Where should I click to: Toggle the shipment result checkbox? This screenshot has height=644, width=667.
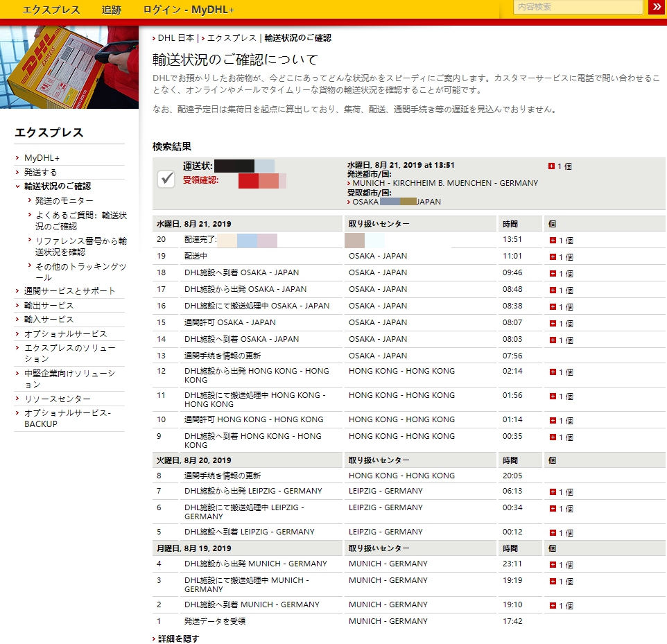point(166,179)
